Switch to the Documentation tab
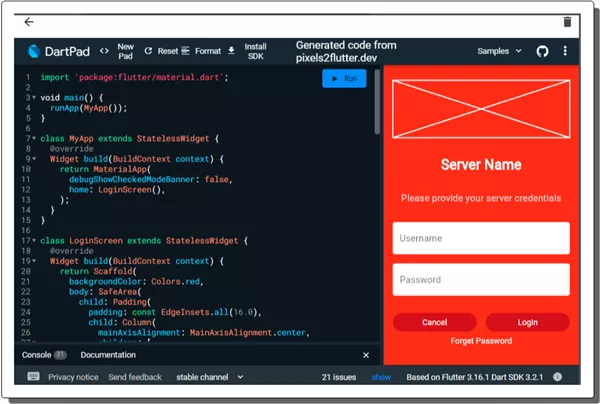600x404 pixels. [108, 355]
